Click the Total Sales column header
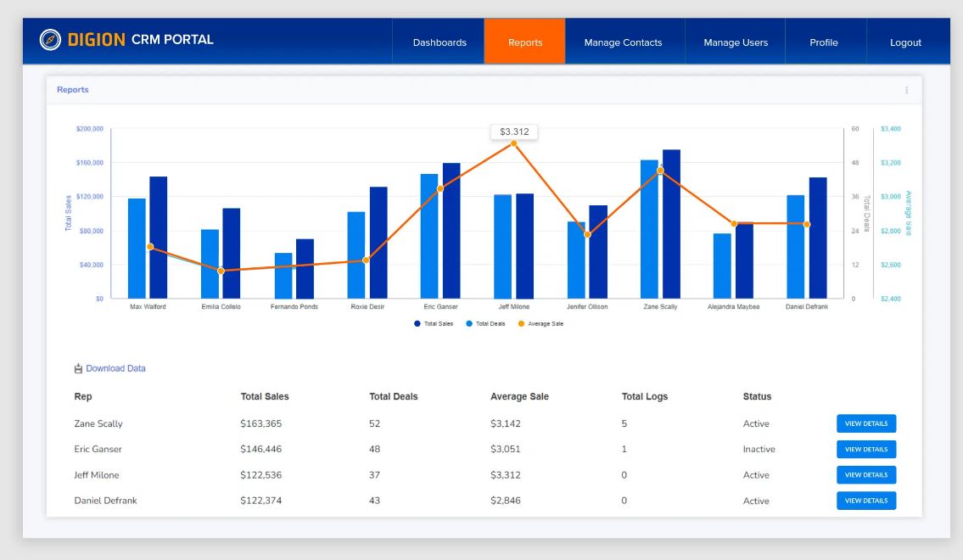This screenshot has height=560, width=963. click(x=265, y=397)
